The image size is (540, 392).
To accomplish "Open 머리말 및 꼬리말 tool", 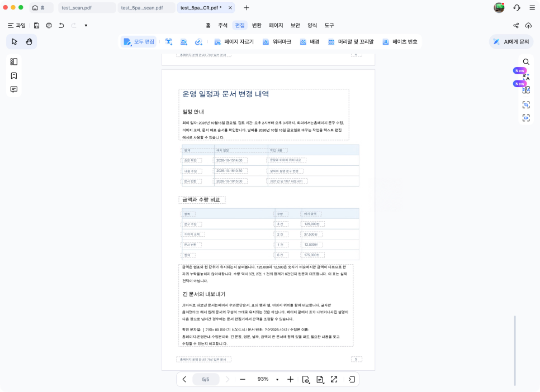I will click(x=350, y=42).
